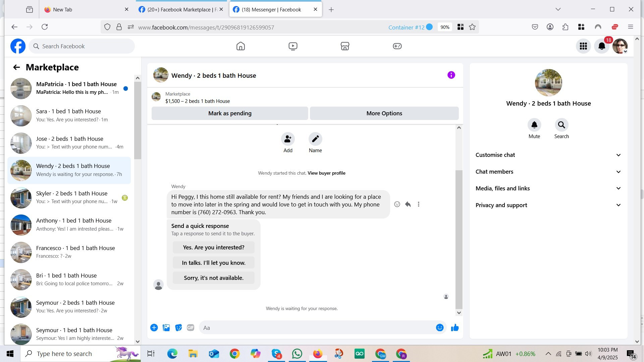
Task: Open more options for Wendy's message
Action: coord(419,204)
